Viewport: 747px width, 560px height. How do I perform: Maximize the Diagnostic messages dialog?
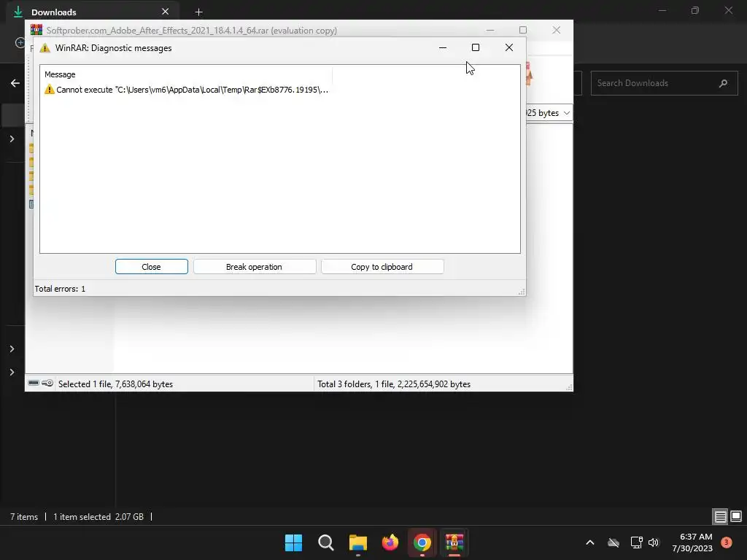(476, 47)
